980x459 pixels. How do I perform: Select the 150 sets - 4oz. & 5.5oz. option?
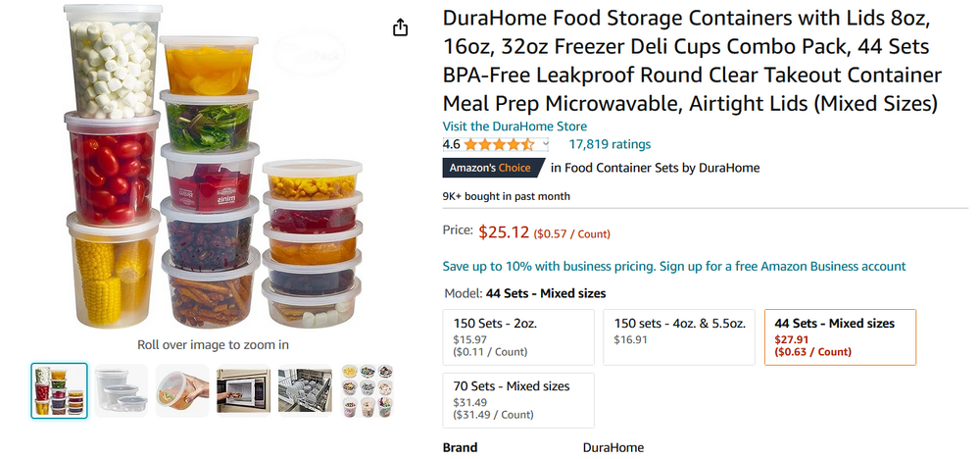[678, 337]
